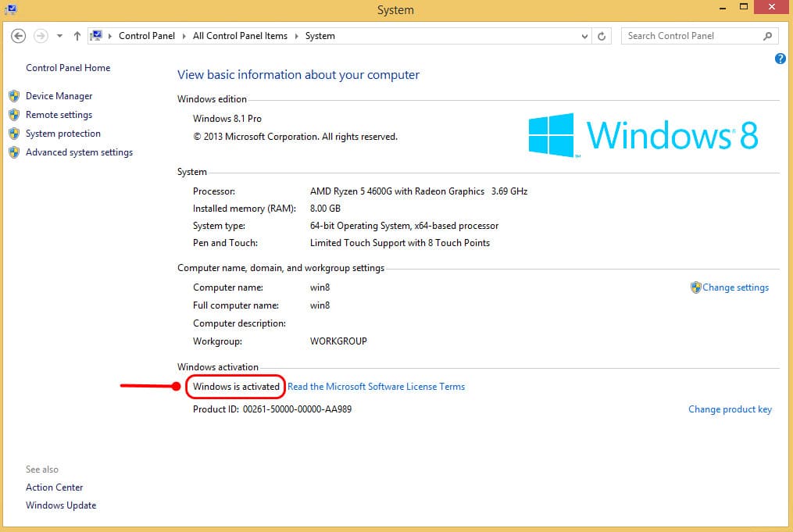The width and height of the screenshot is (793, 532).
Task: Click the Windows 8.1 Pro edition text
Action: click(x=227, y=118)
